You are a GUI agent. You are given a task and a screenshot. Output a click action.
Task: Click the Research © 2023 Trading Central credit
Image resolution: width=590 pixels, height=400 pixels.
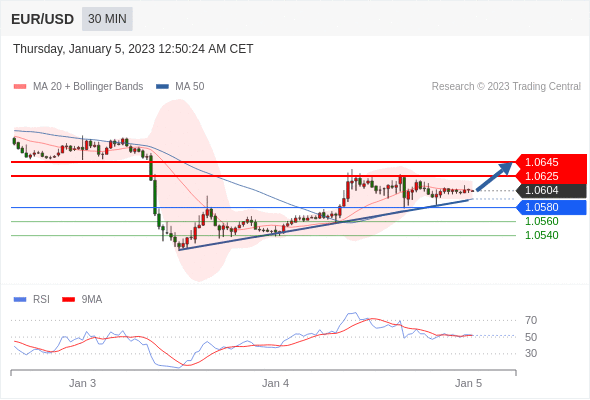(506, 87)
